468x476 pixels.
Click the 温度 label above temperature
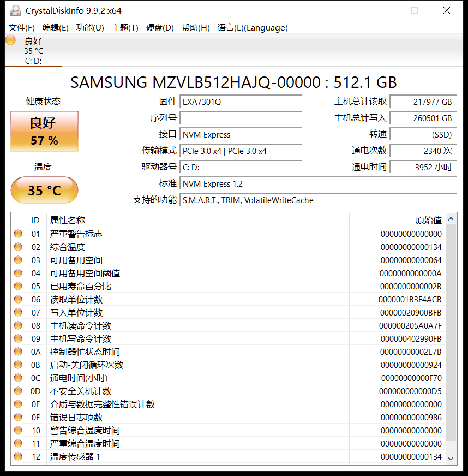coord(43,166)
